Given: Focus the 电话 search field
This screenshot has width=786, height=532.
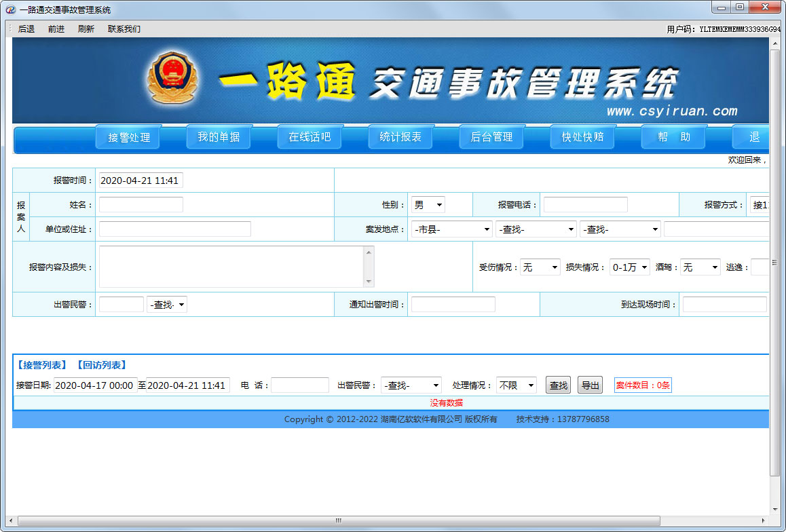Looking at the screenshot, I should 300,385.
